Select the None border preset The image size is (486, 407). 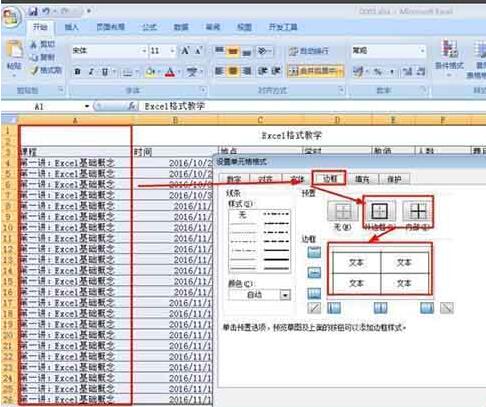pyautogui.click(x=342, y=211)
